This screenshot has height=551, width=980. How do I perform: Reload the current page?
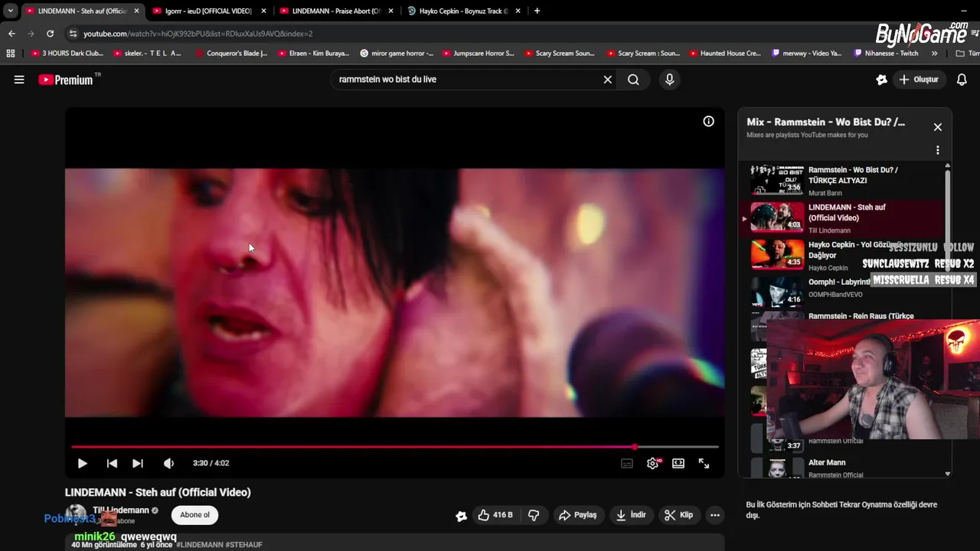(x=50, y=34)
